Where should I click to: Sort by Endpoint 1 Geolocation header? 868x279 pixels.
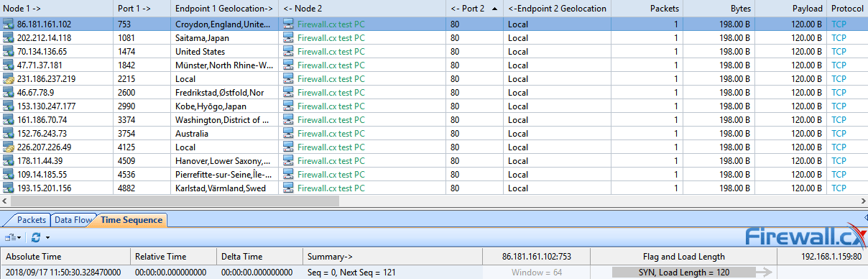224,9
